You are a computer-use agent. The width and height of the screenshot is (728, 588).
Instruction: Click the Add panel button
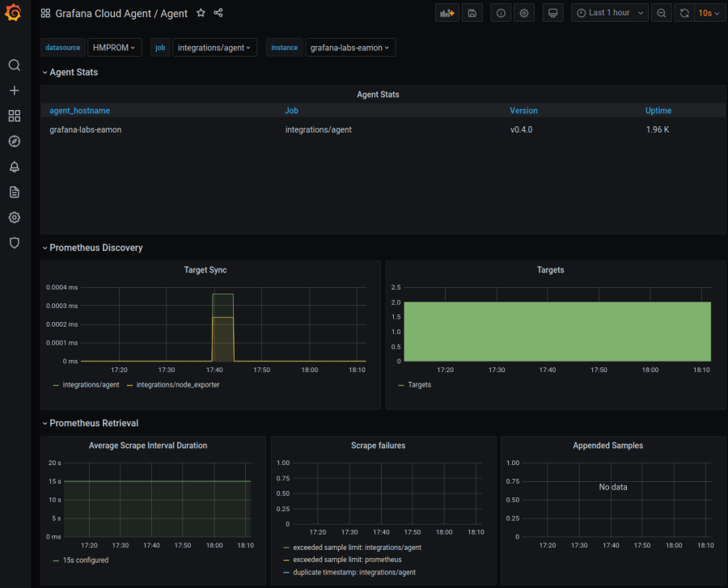(x=446, y=13)
